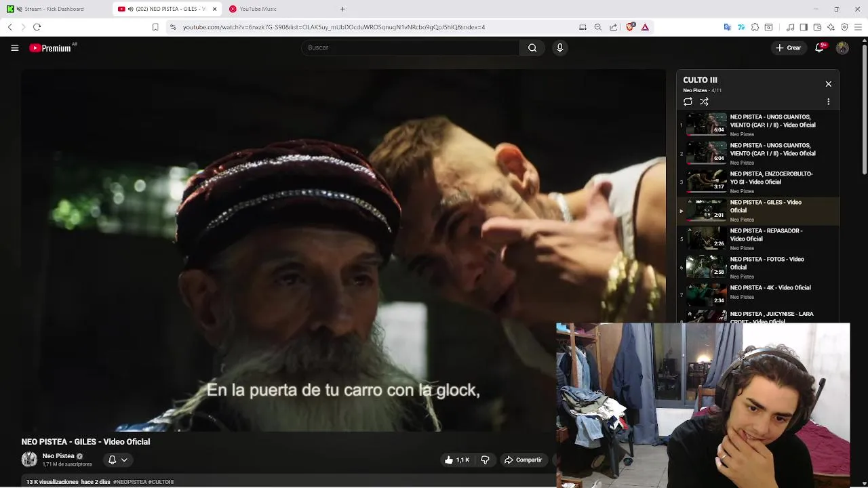Click the #NEOPISTEA hashtag link
This screenshot has height=488, width=868.
click(x=130, y=482)
